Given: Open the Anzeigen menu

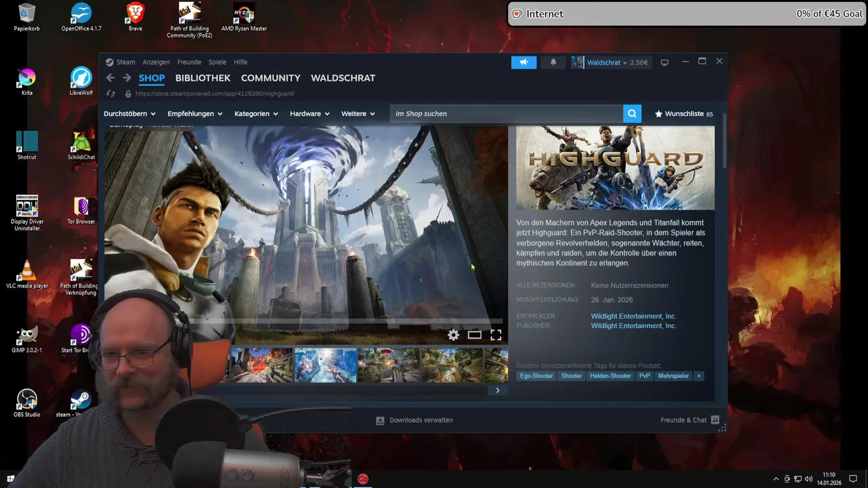Looking at the screenshot, I should pos(156,62).
